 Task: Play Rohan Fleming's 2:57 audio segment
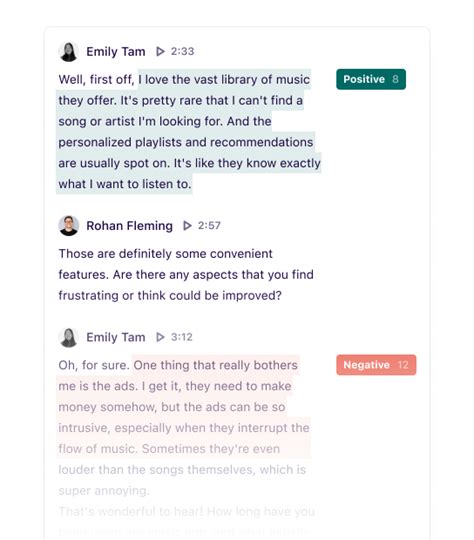(x=187, y=226)
